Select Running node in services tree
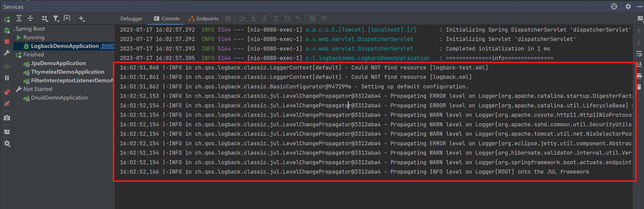The width and height of the screenshot is (644, 209). click(34, 37)
